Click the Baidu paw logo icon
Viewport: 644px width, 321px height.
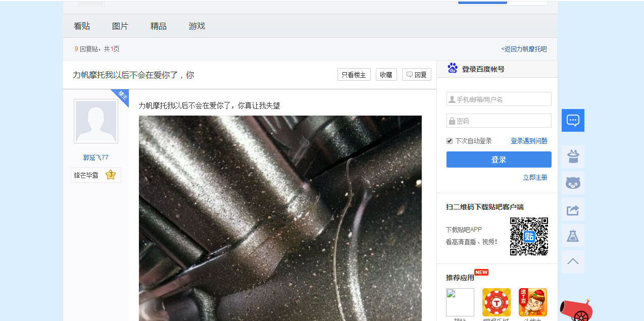[453, 68]
